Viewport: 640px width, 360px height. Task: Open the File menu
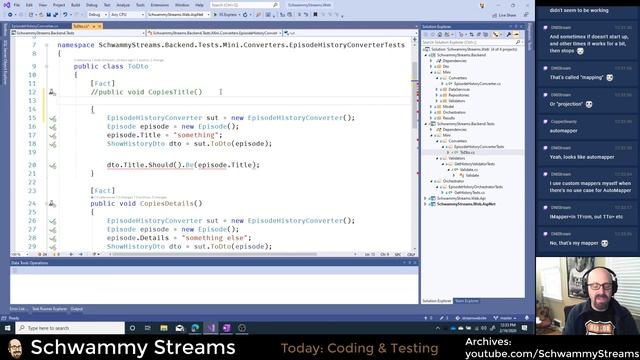coord(17,5)
